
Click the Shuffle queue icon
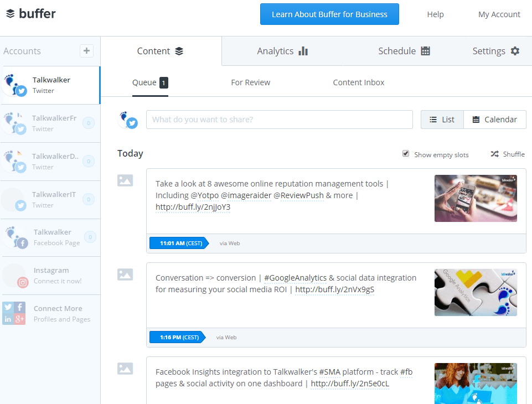pos(494,154)
